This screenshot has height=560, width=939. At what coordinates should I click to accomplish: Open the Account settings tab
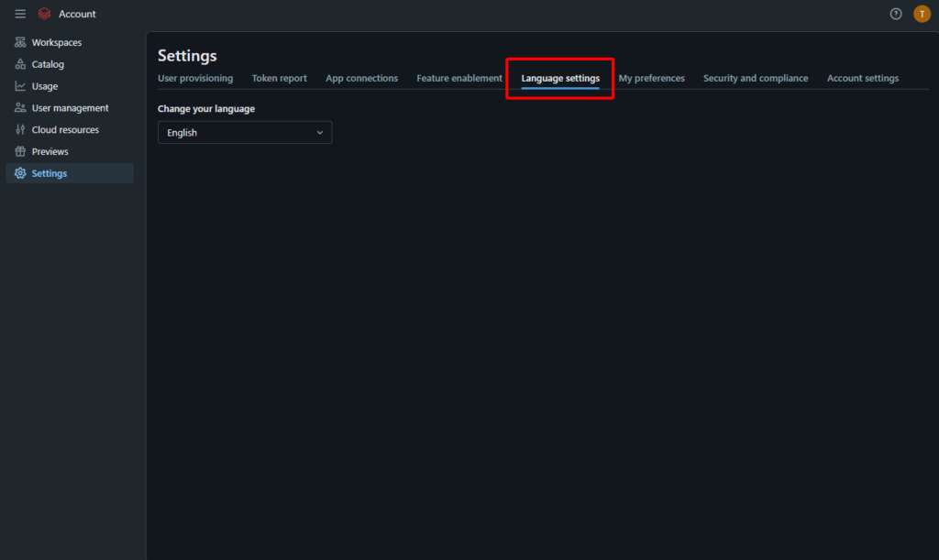(862, 79)
